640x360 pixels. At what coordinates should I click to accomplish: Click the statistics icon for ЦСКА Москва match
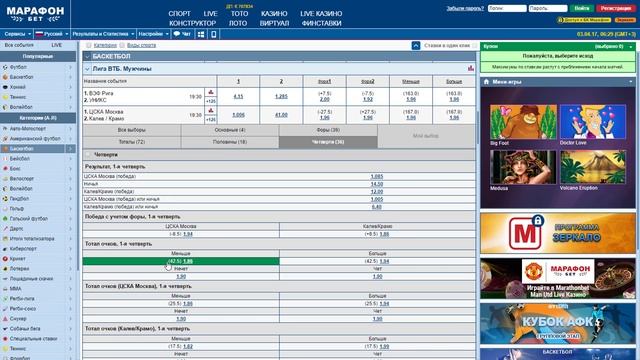coord(211,111)
